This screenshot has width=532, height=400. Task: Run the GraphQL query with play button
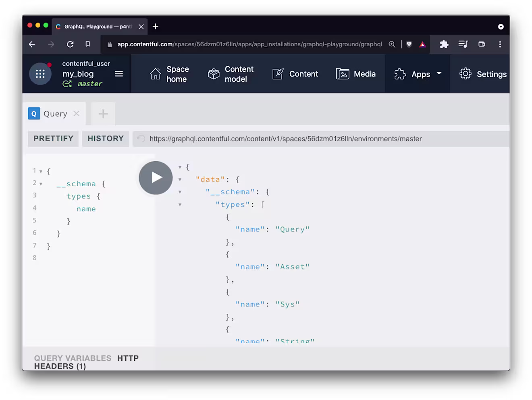(156, 178)
